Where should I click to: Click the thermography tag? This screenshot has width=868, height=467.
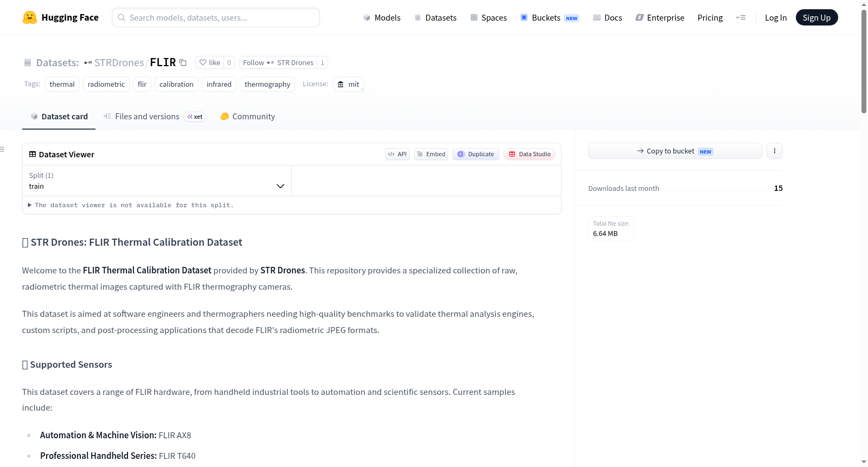267,84
